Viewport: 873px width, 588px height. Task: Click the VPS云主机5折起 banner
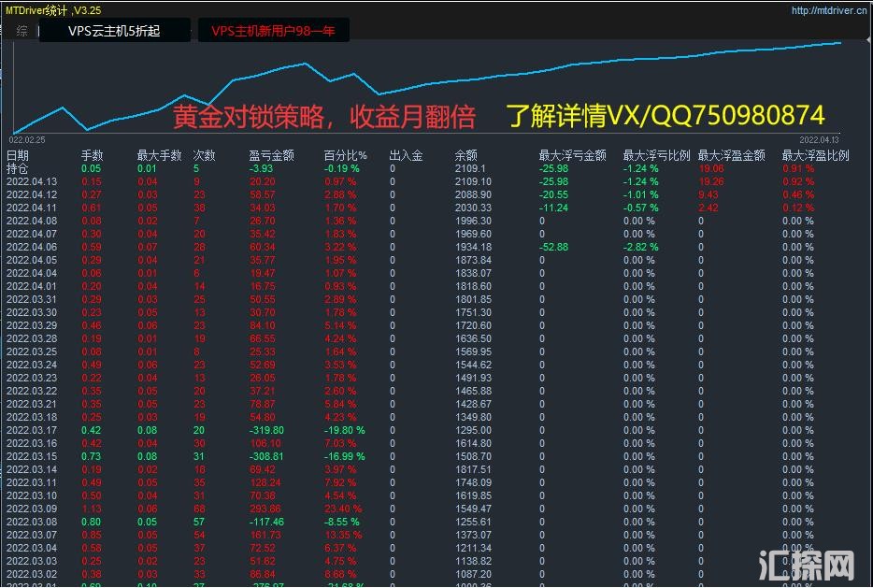pos(114,31)
